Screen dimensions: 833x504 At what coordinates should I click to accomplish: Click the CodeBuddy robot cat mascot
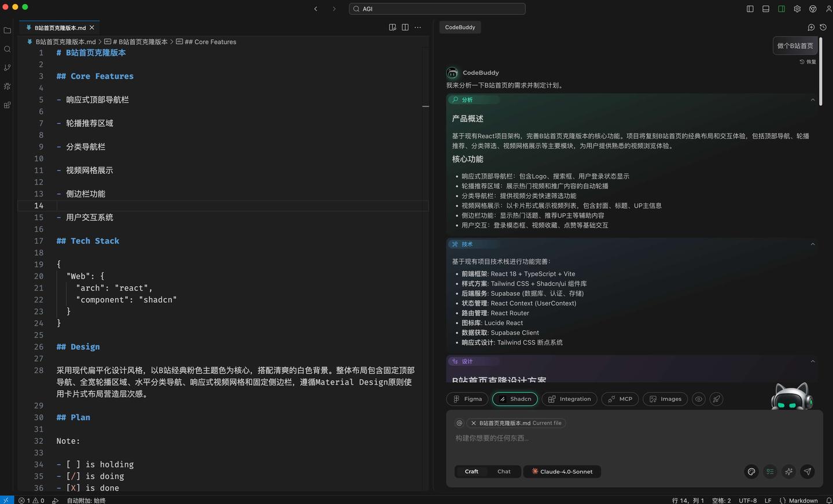pos(792,396)
